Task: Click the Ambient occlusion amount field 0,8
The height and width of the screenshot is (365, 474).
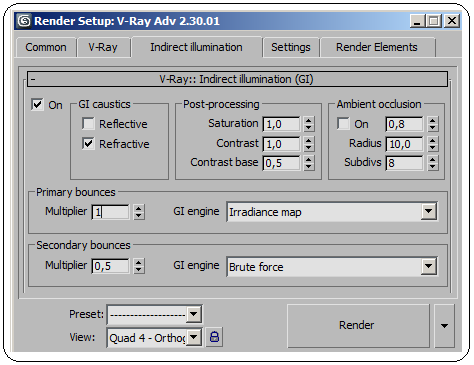Action: click(x=405, y=124)
